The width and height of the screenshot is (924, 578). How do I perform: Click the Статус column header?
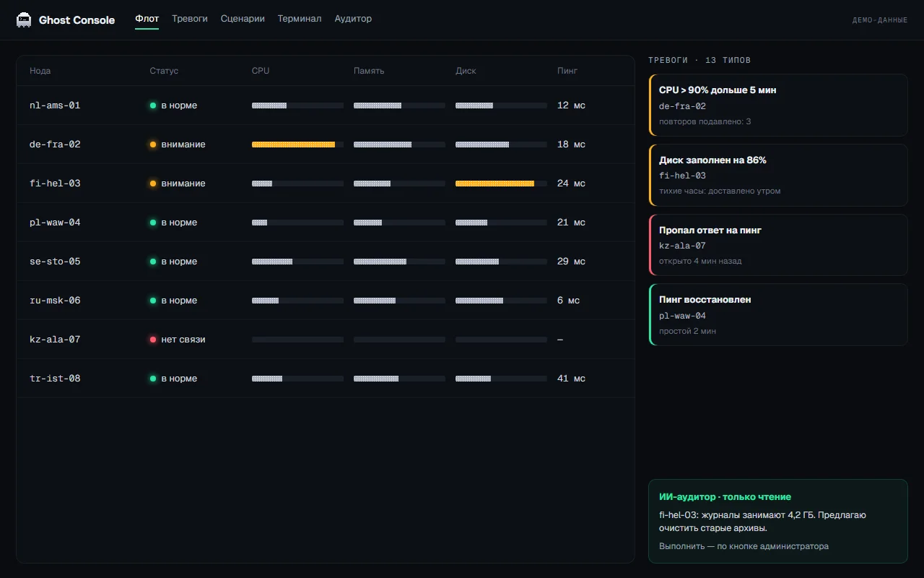pos(164,71)
